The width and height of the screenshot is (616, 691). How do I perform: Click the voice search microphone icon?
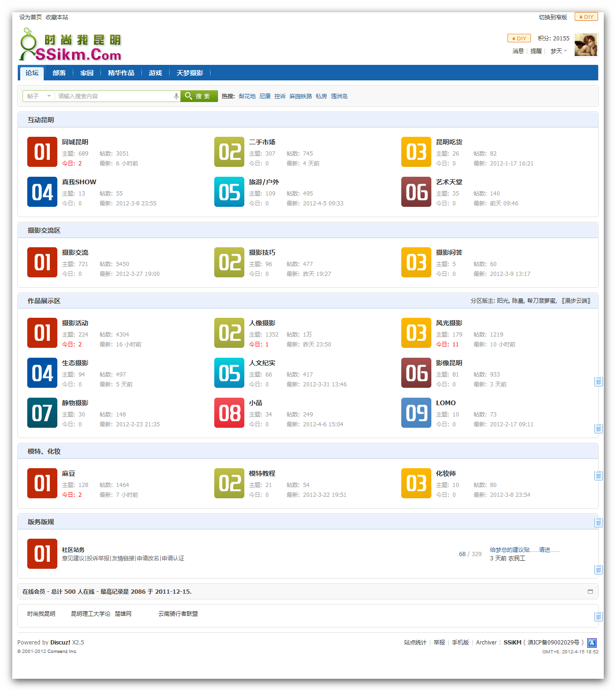176,96
